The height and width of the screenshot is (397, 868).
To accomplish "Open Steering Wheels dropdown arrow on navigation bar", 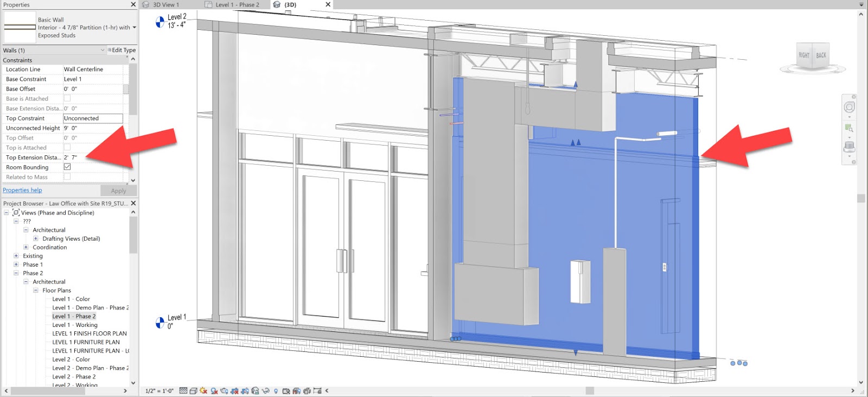I will [x=849, y=117].
